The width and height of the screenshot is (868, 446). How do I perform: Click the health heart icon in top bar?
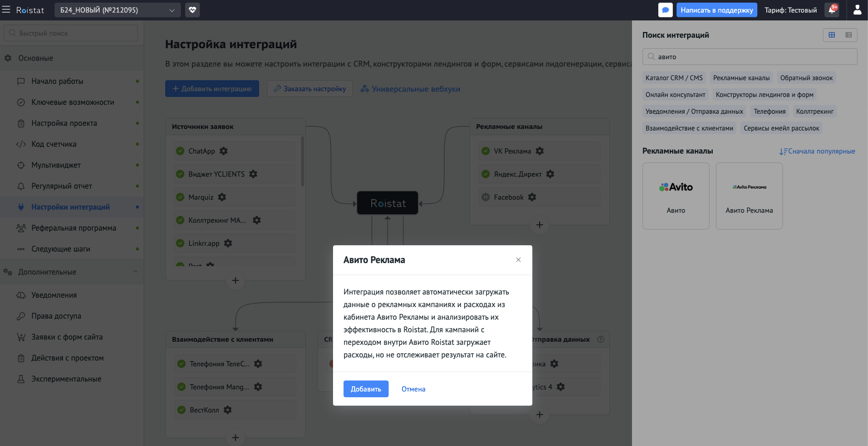click(192, 10)
